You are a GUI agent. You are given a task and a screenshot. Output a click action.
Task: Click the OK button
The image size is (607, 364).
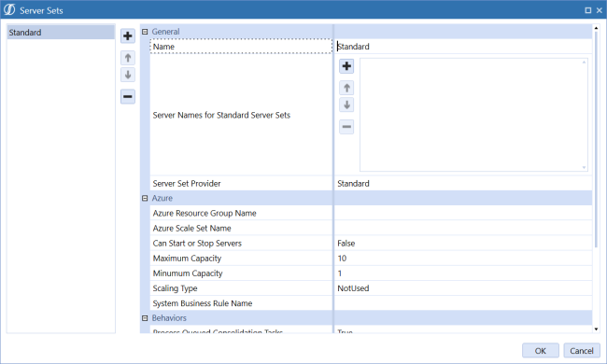coord(541,350)
